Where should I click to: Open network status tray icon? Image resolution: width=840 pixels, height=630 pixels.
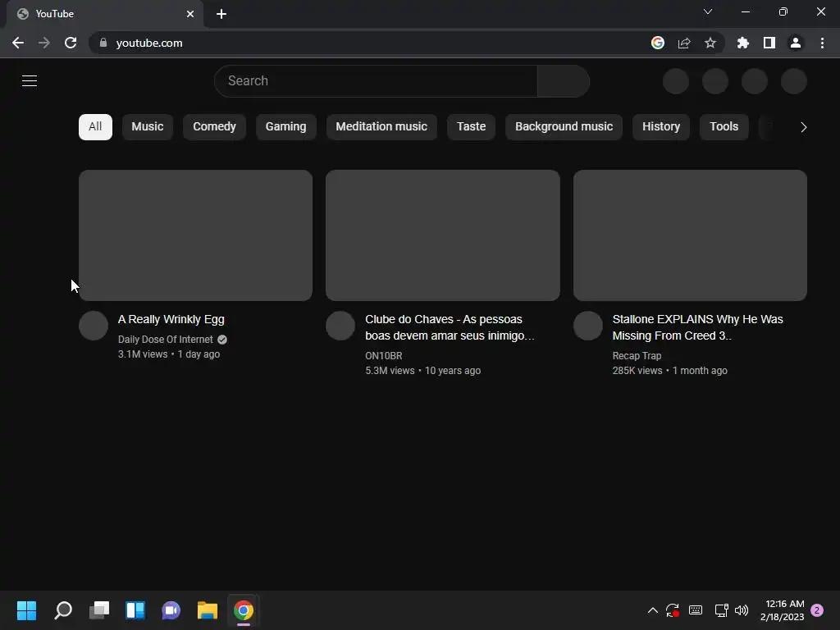click(721, 610)
